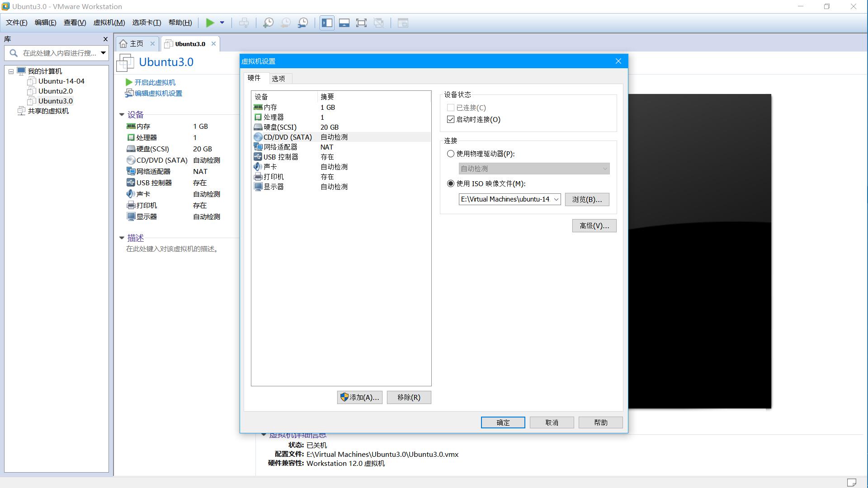
Task: Click the 确定 button
Action: click(x=503, y=422)
